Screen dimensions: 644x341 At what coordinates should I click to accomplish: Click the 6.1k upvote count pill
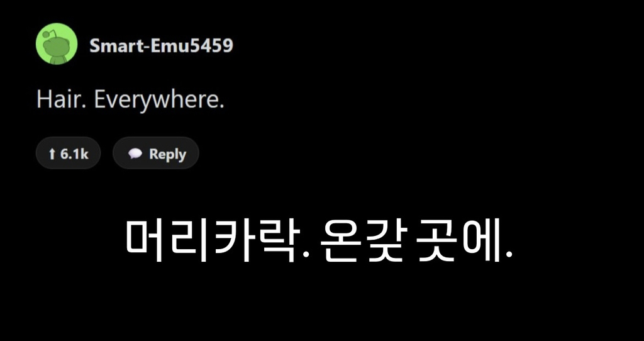point(68,154)
